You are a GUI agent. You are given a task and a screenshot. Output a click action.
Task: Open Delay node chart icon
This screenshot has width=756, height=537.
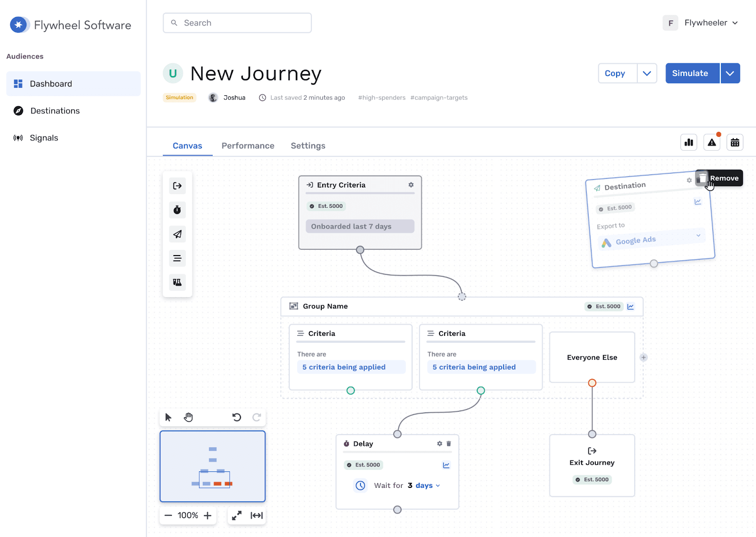click(446, 465)
